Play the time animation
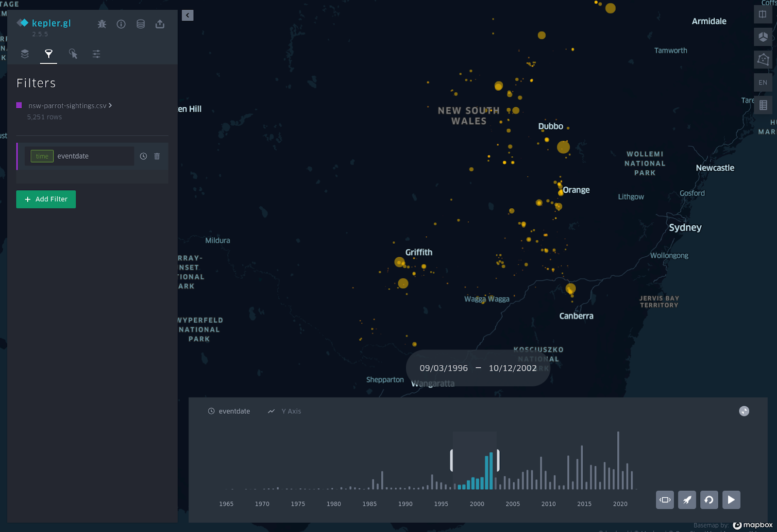The height and width of the screenshot is (532, 777). pos(731,500)
